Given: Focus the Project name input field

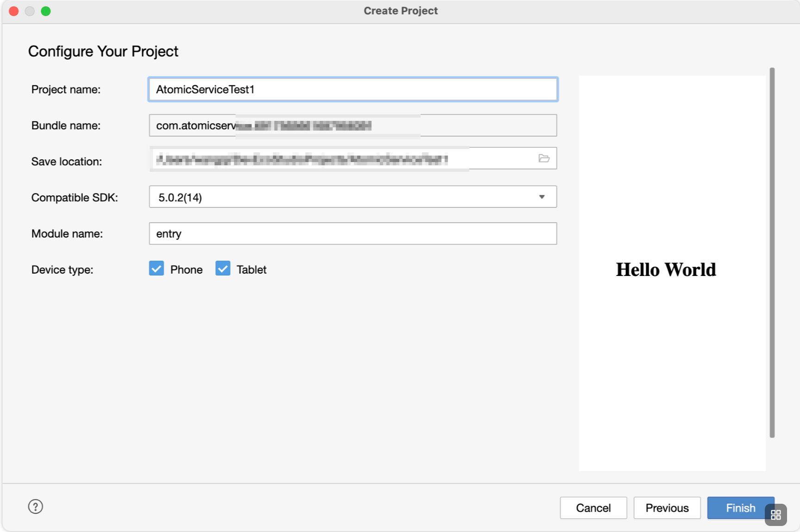Looking at the screenshot, I should [353, 89].
